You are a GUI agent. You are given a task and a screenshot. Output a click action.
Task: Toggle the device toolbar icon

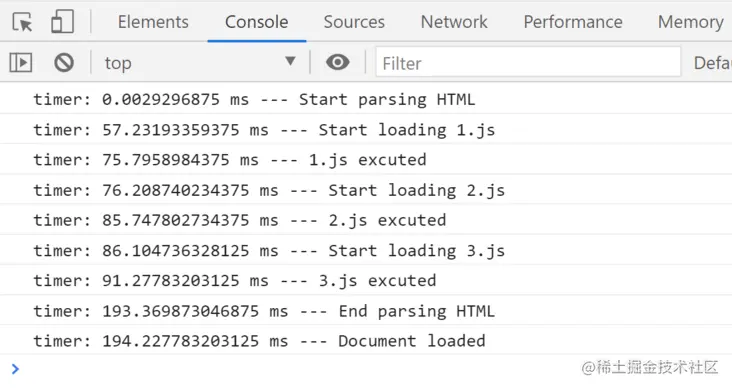coord(62,21)
